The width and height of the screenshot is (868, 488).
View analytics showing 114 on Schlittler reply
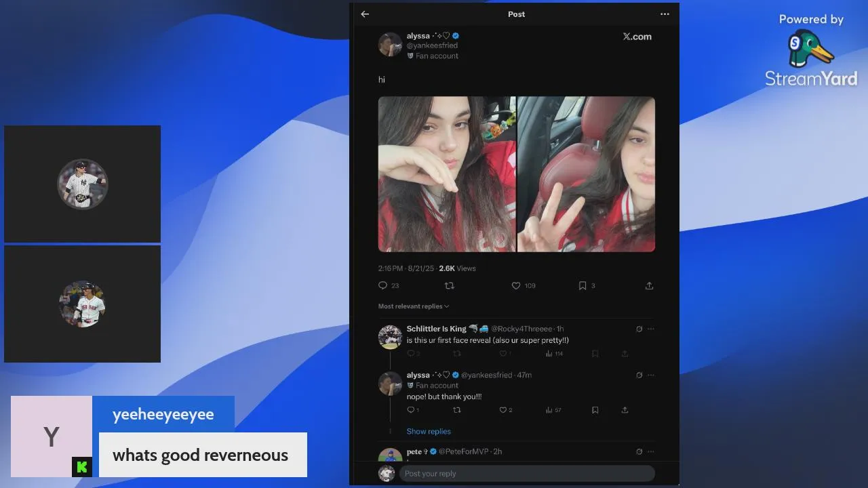tap(554, 353)
